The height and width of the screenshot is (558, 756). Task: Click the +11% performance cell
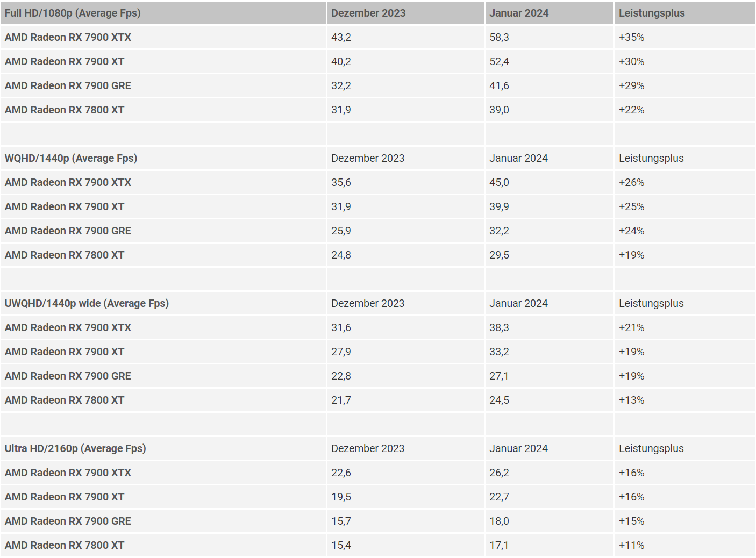(x=631, y=546)
